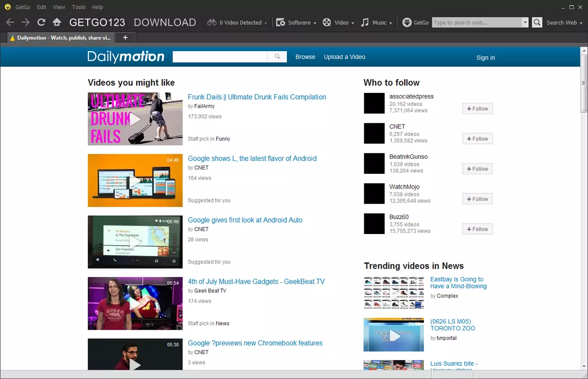
Task: Follow WatchMojo
Action: pos(478,199)
